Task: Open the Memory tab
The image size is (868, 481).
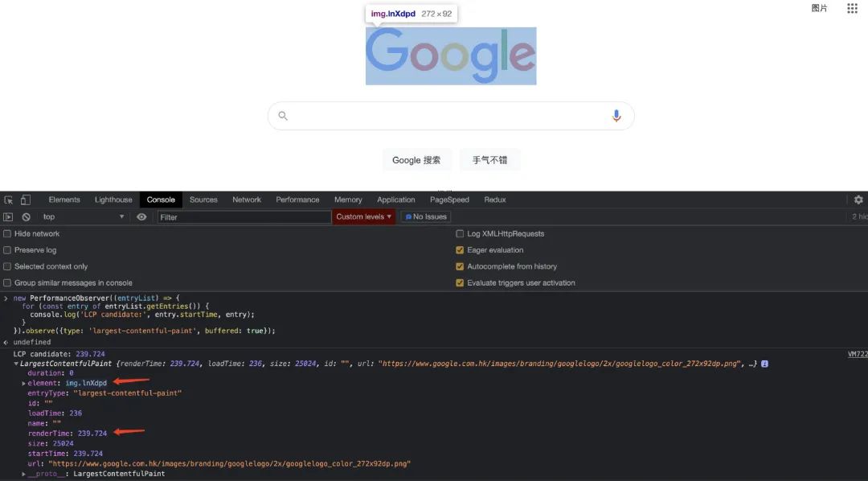Action: 348,199
